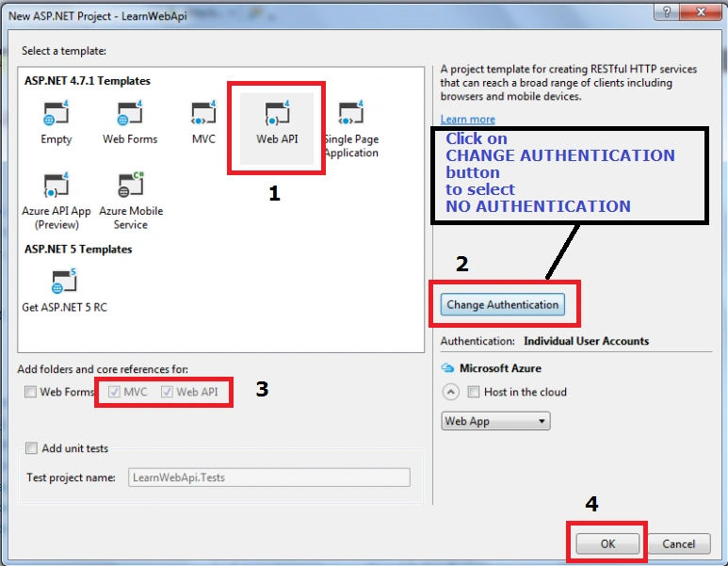This screenshot has height=566, width=728.
Task: Confirm with the OK button
Action: pos(607,543)
